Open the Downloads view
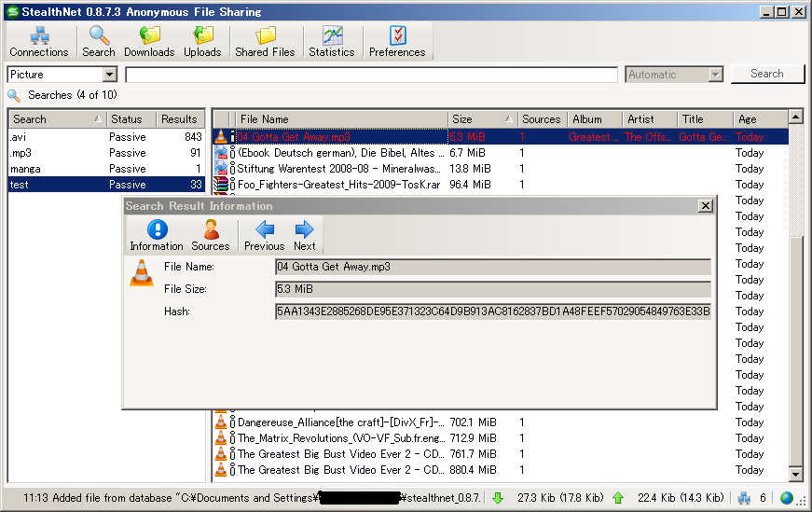Image resolution: width=812 pixels, height=512 pixels. tap(149, 41)
